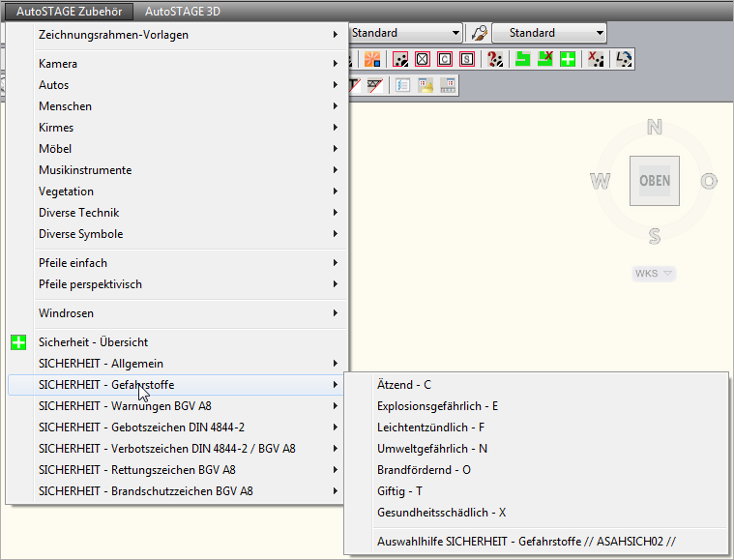Click the paintbrush icon between the Standard dropdowns
Screen dimensions: 734x560
tap(478, 33)
